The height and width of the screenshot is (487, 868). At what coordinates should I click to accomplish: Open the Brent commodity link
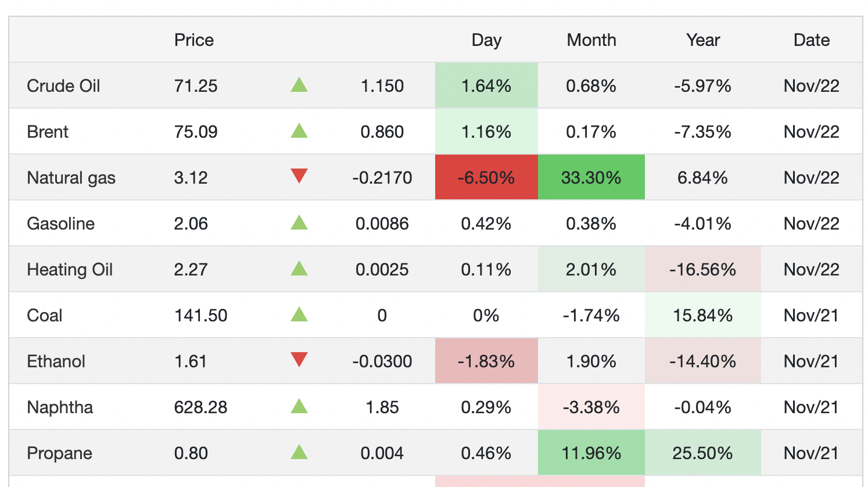click(x=48, y=132)
